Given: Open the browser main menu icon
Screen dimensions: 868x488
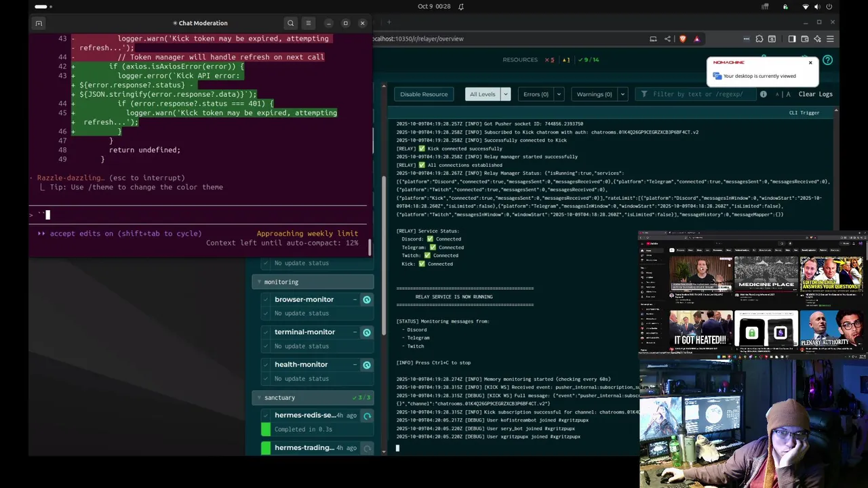Looking at the screenshot, I should [x=830, y=39].
